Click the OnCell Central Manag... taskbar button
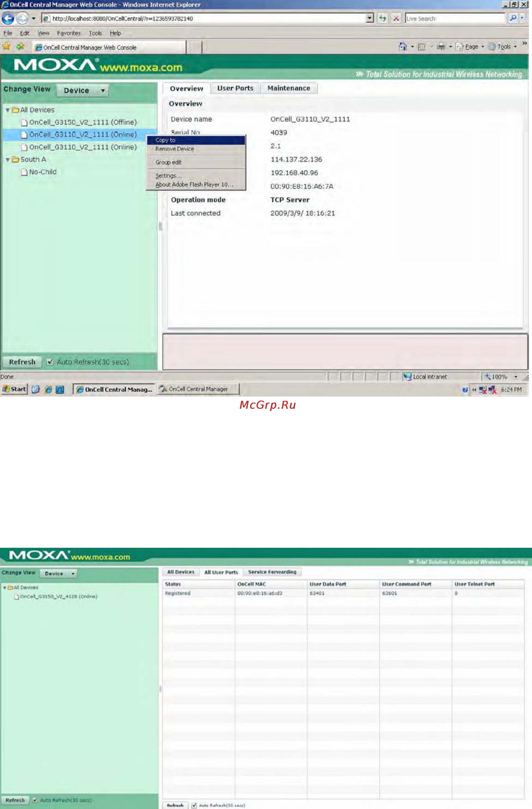Image resolution: width=532 pixels, height=809 pixels. pos(114,389)
